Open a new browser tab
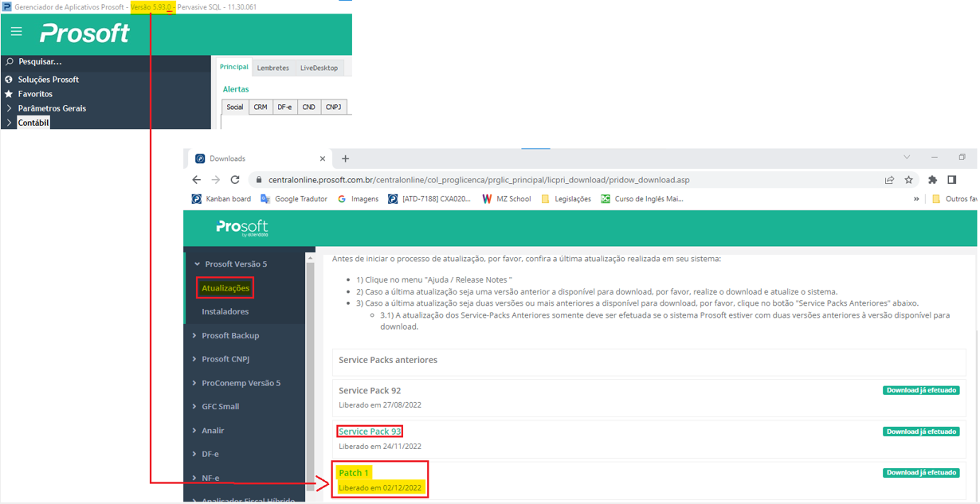 pyautogui.click(x=345, y=158)
